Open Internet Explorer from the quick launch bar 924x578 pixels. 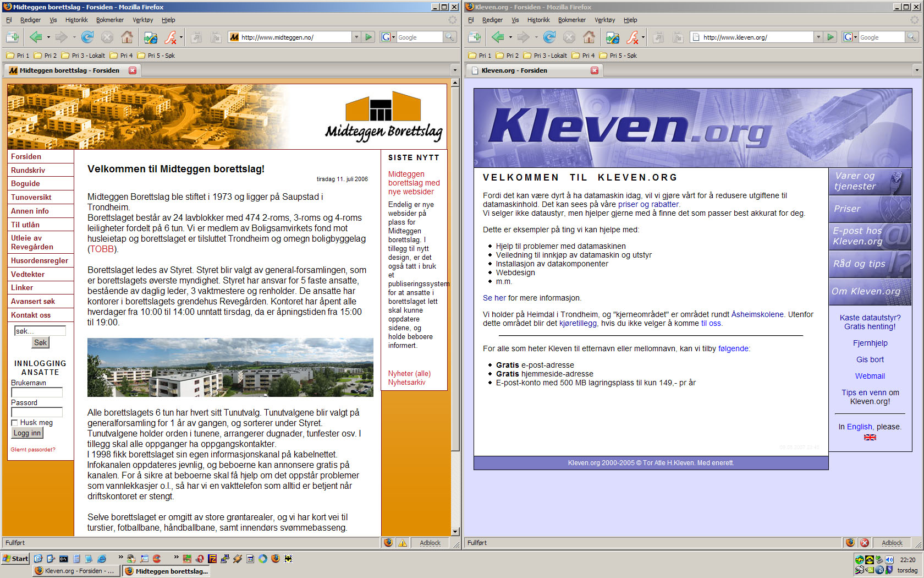pyautogui.click(x=102, y=558)
